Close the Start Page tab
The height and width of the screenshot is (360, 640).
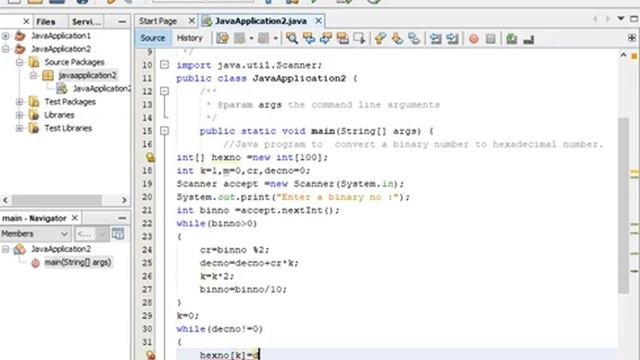click(191, 20)
